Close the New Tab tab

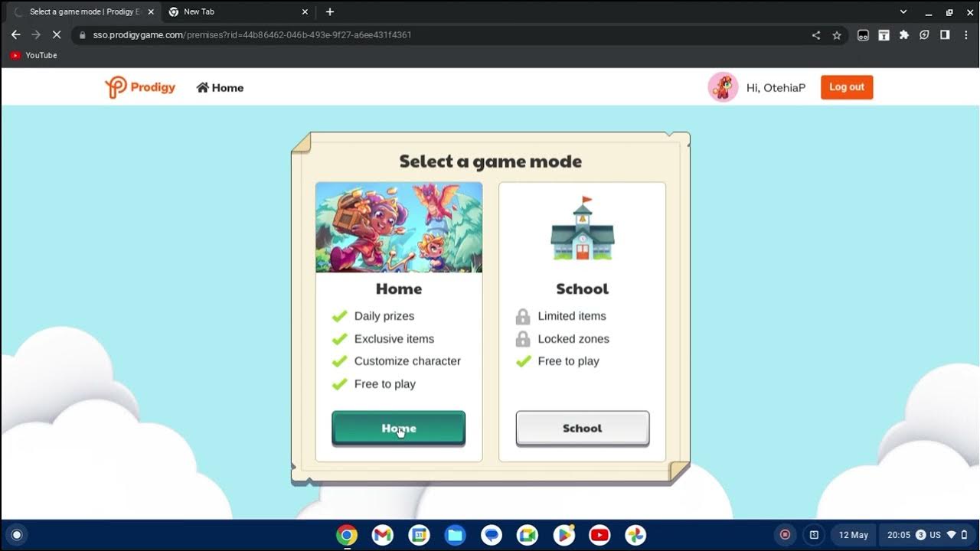tap(305, 12)
